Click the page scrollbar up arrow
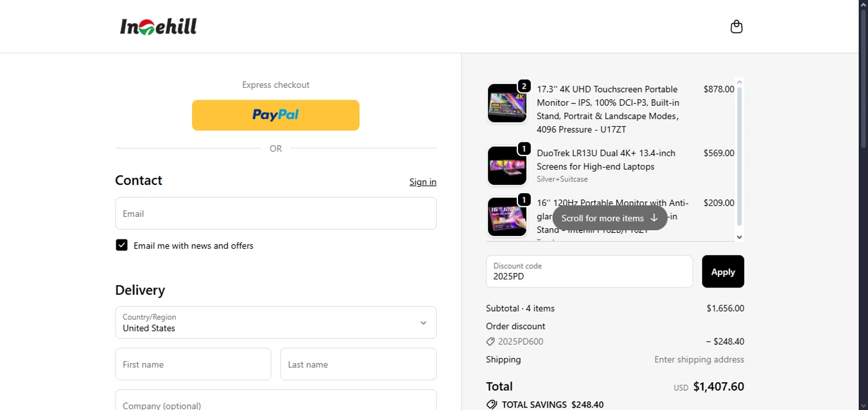868x410 pixels. click(x=863, y=5)
